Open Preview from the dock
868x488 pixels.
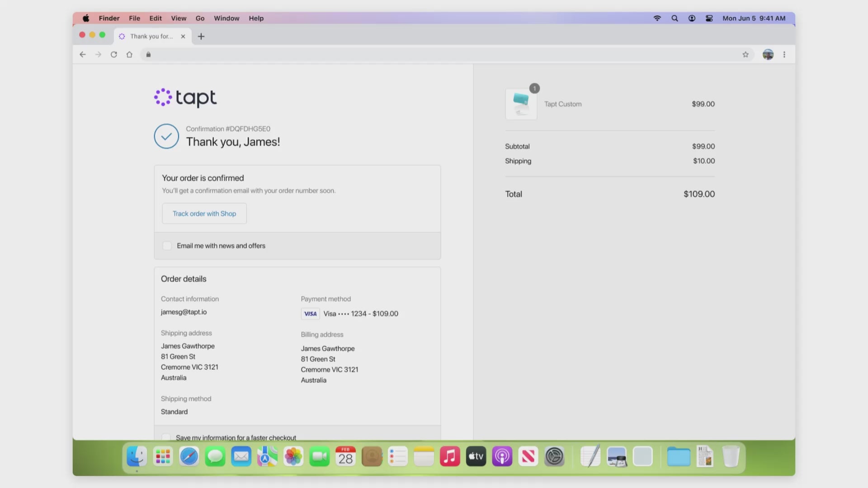[617, 456]
